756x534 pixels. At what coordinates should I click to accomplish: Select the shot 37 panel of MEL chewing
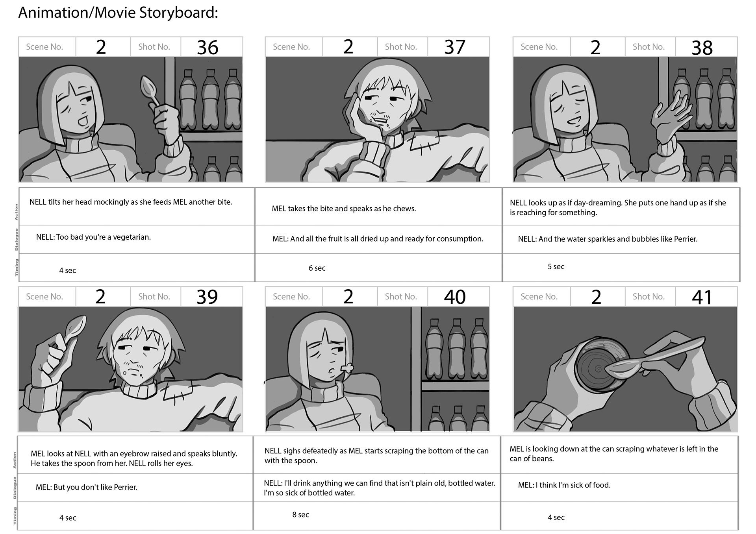coord(378,119)
